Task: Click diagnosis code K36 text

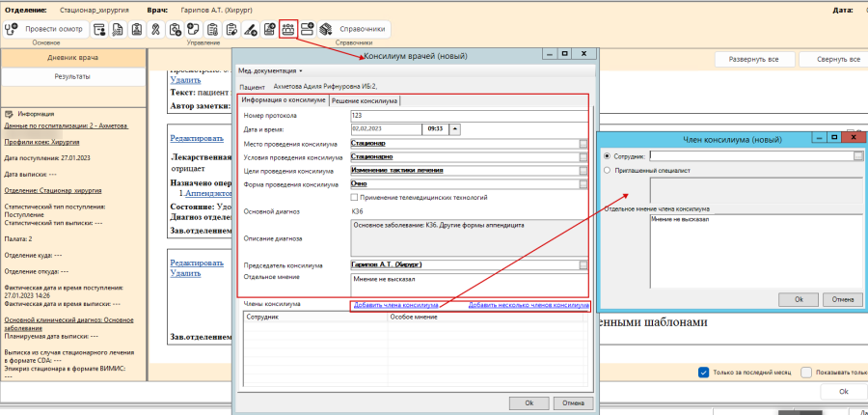Action: coord(357,211)
